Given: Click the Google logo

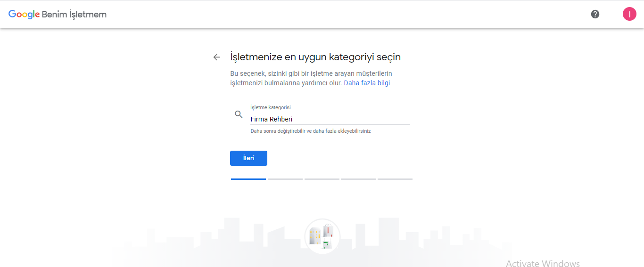Looking at the screenshot, I should (24, 14).
